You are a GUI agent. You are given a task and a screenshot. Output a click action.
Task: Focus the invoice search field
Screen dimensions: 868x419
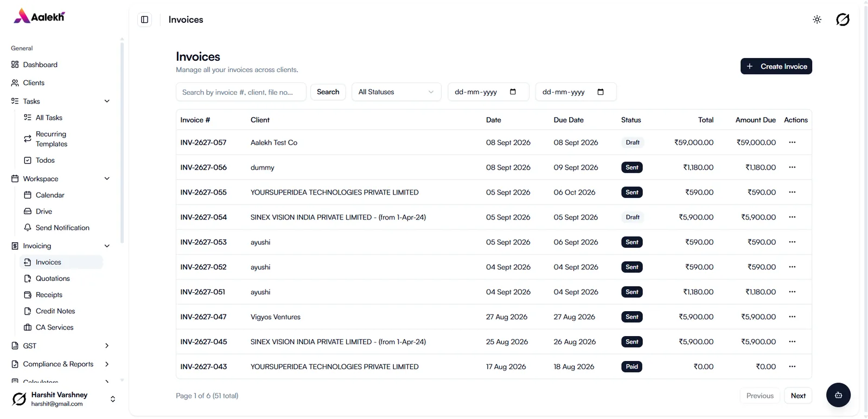[241, 92]
